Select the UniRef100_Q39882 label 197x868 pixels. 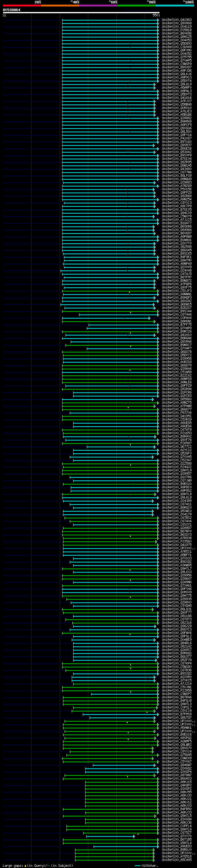tap(177, 118)
